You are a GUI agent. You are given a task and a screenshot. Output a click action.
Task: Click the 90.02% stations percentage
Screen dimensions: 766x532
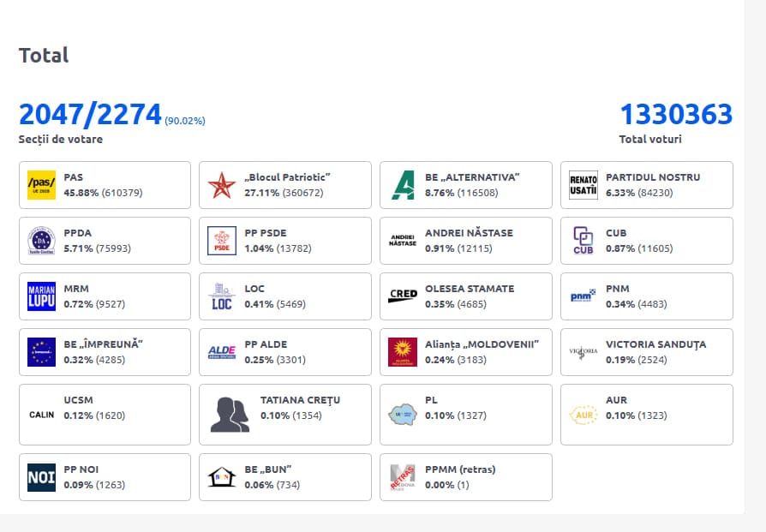click(185, 121)
